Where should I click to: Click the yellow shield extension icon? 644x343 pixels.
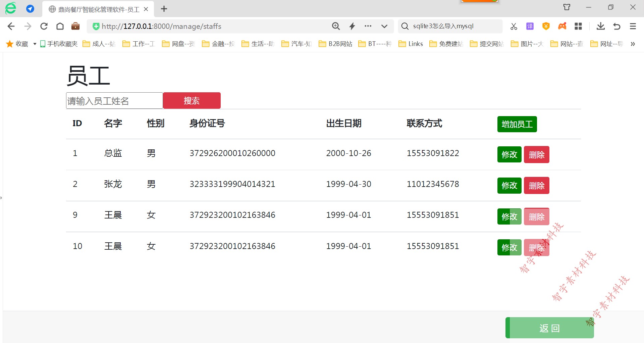(x=546, y=26)
